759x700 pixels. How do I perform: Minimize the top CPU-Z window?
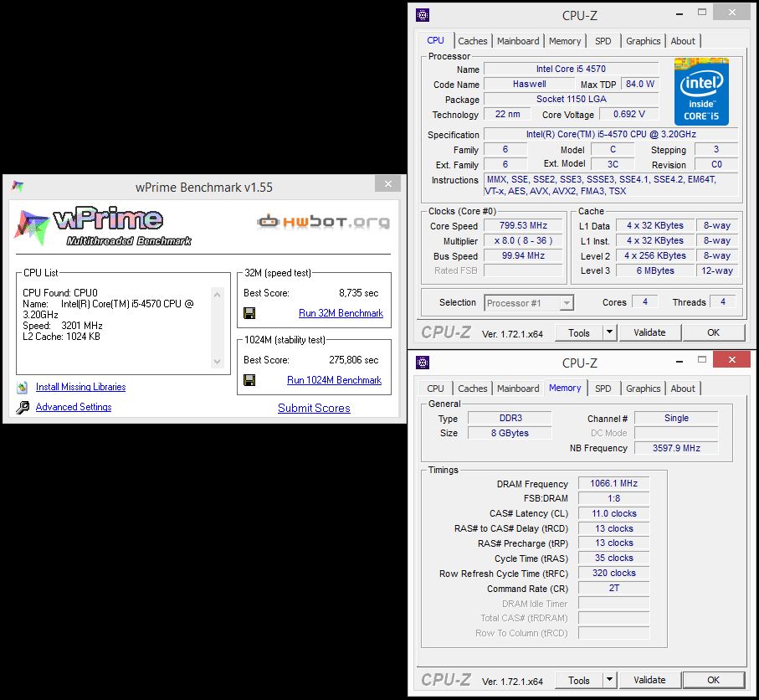(x=680, y=14)
